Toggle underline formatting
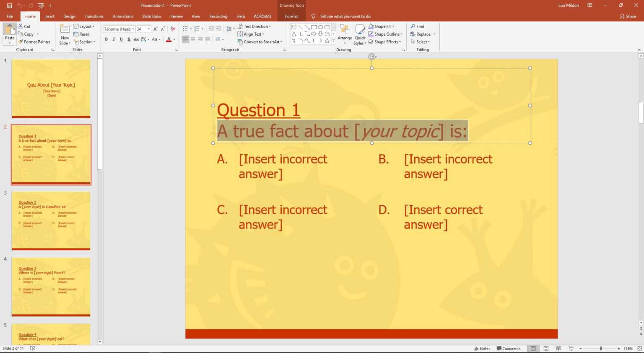Screen dimensions: 644x353 pos(121,39)
